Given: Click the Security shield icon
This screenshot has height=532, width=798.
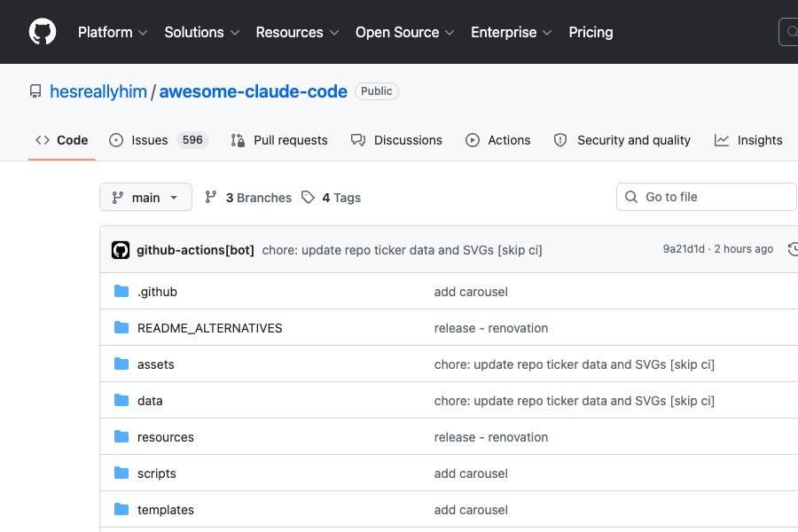Looking at the screenshot, I should 559,140.
